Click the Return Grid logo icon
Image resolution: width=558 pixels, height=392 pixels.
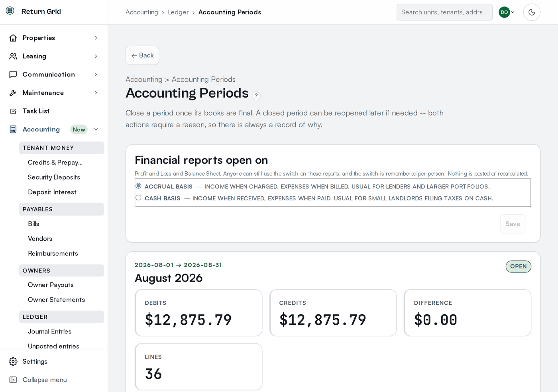(x=10, y=11)
